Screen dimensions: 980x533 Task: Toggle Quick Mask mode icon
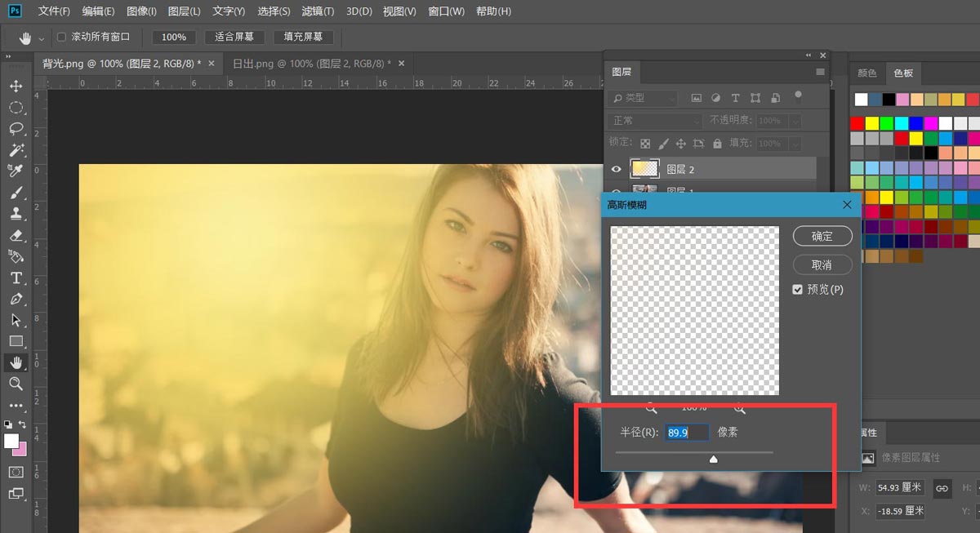pos(16,472)
